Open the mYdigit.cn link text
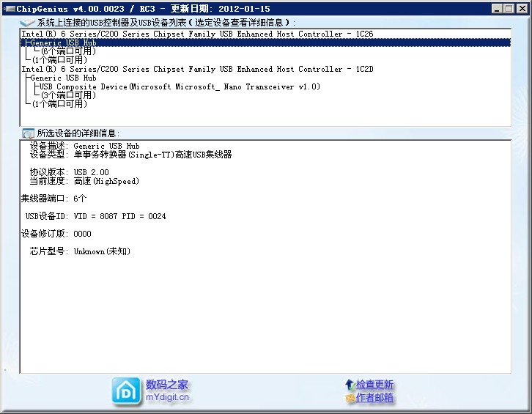Screen dimensions: 532x414 point(167,396)
